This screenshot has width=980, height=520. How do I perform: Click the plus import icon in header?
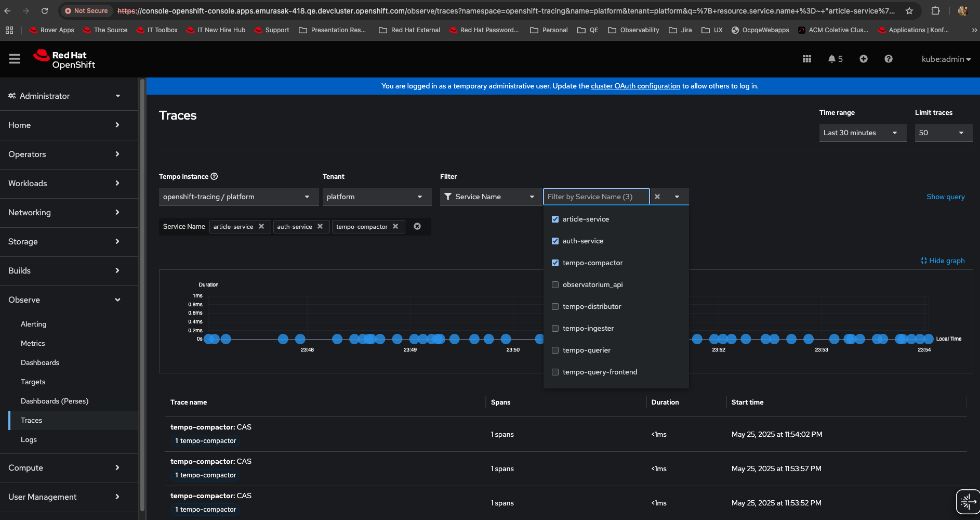pyautogui.click(x=863, y=59)
